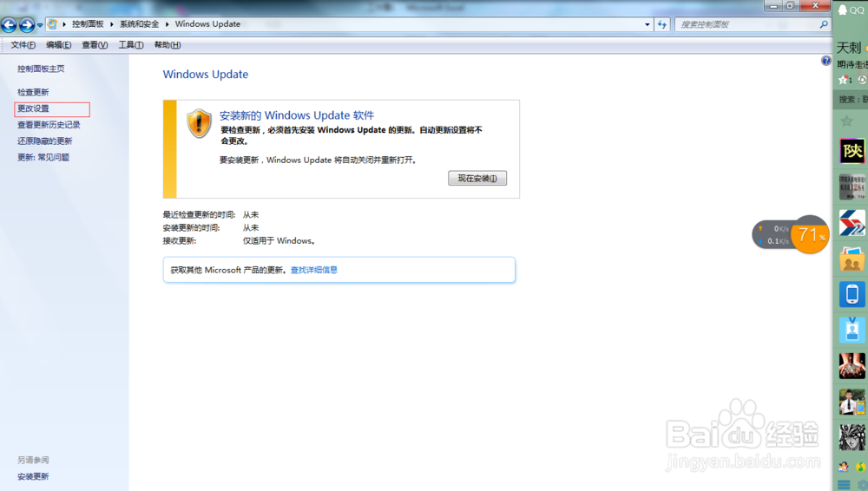Open the QQ blue ID badge icon

pyautogui.click(x=852, y=330)
